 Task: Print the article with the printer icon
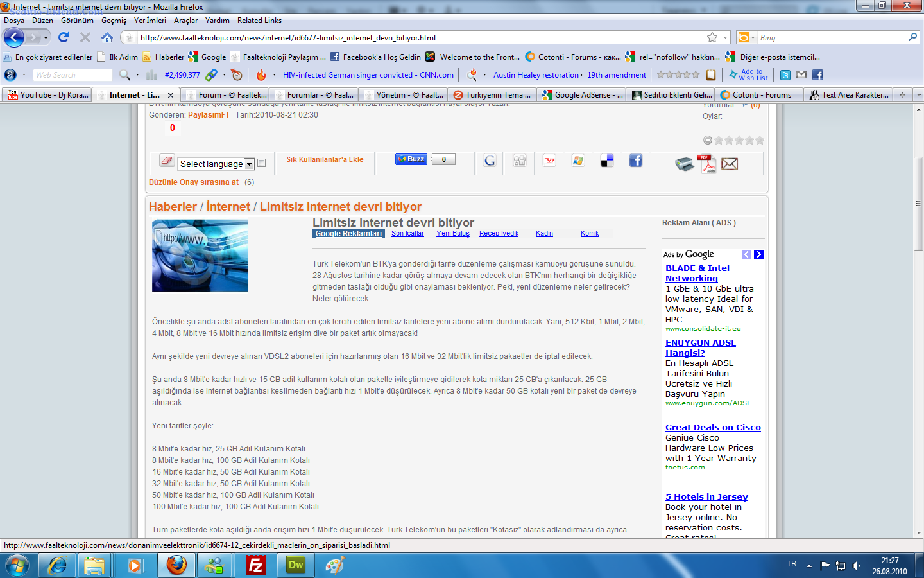tap(685, 164)
